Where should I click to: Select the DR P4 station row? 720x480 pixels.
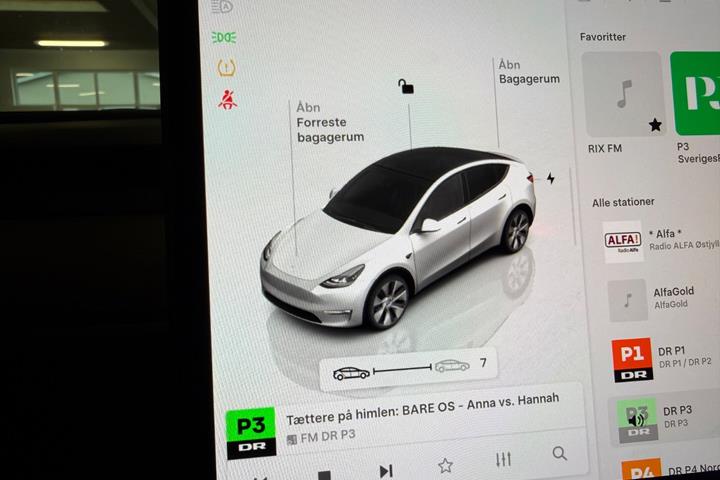pos(670,469)
